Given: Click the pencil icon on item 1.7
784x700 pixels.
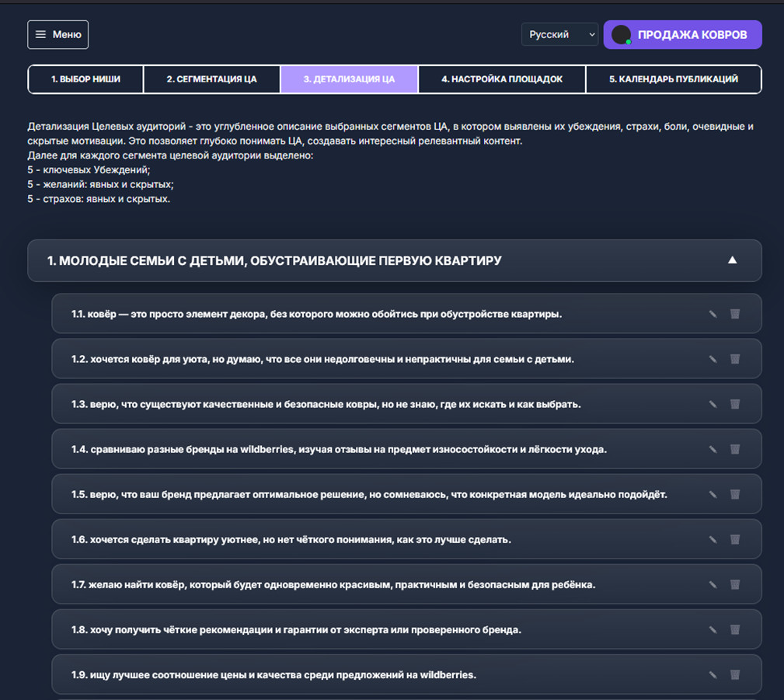Looking at the screenshot, I should coord(713,584).
